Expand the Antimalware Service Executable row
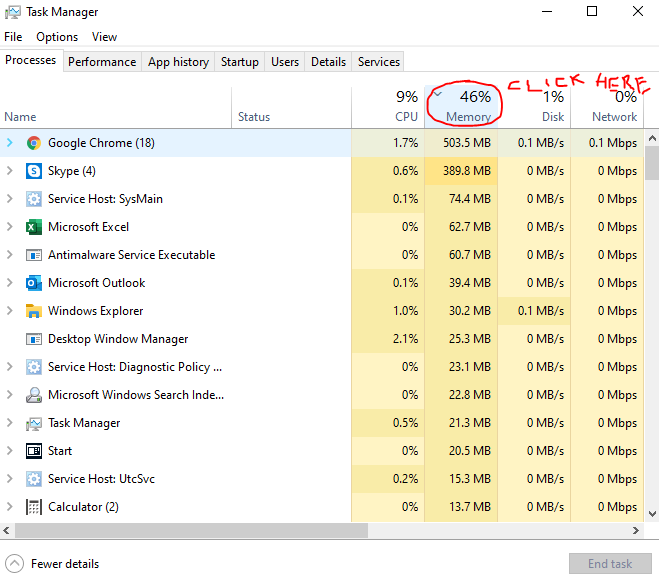 10,255
